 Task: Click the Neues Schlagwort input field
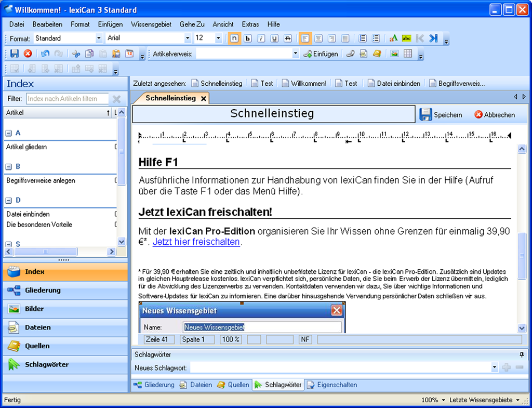point(341,367)
